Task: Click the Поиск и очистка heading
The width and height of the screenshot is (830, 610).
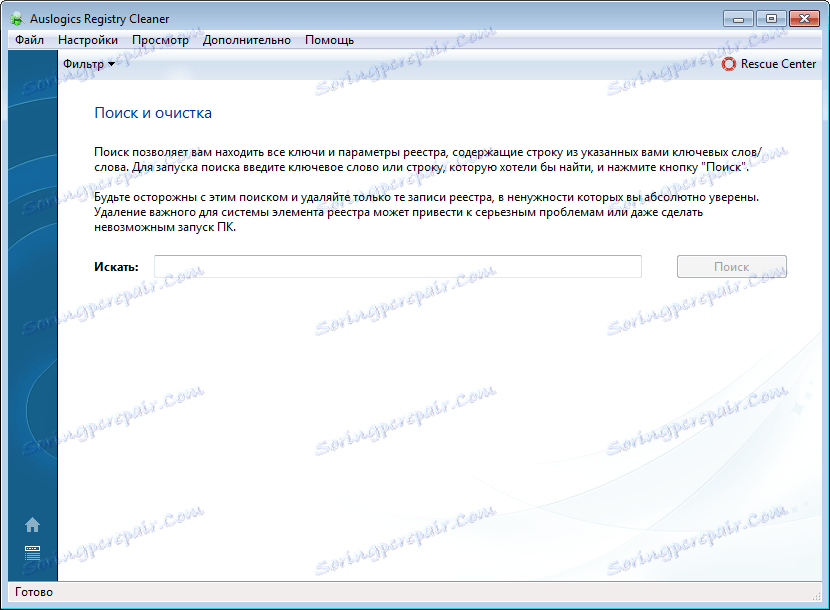Action: pos(153,113)
